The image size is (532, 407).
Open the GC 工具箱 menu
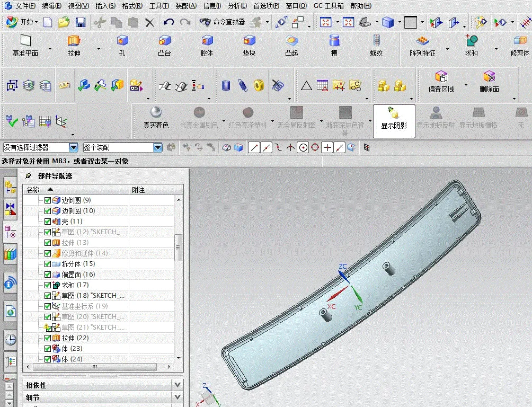(329, 6)
